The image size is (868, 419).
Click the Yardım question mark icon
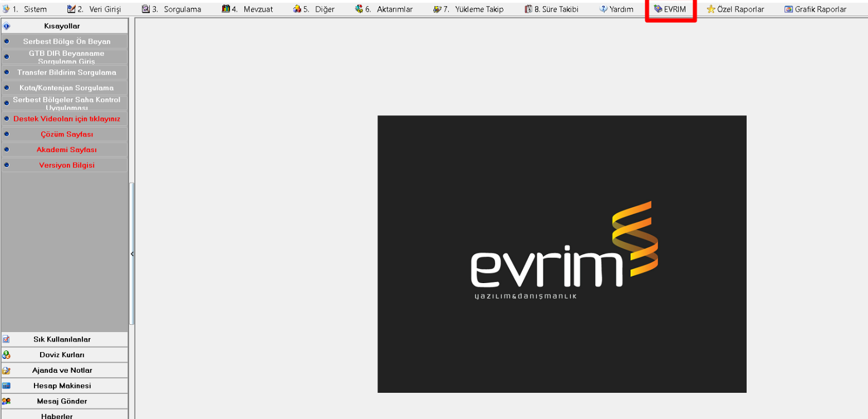(604, 9)
